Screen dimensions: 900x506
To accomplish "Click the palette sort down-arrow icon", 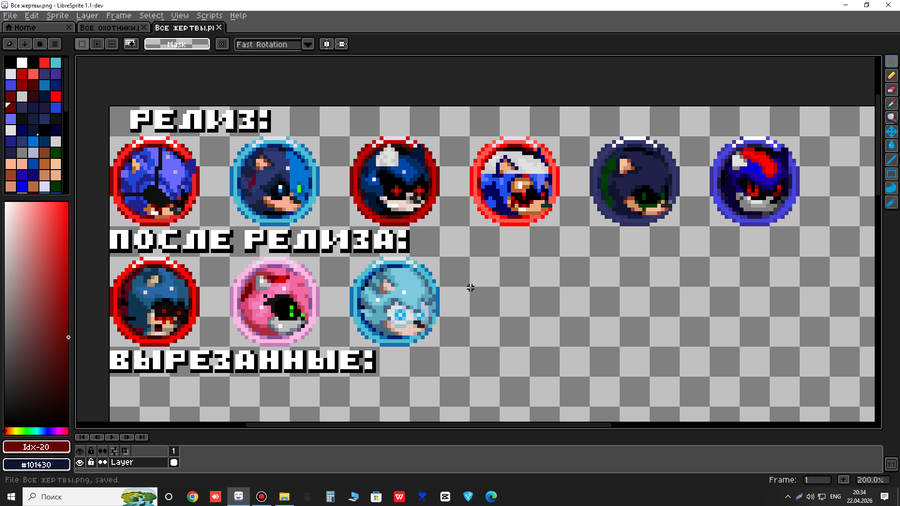I will tap(25, 44).
